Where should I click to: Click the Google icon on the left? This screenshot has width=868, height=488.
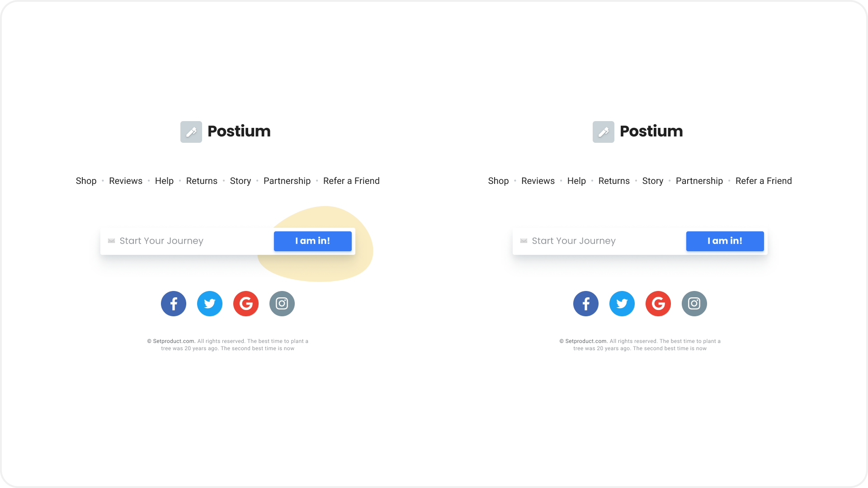pos(245,303)
